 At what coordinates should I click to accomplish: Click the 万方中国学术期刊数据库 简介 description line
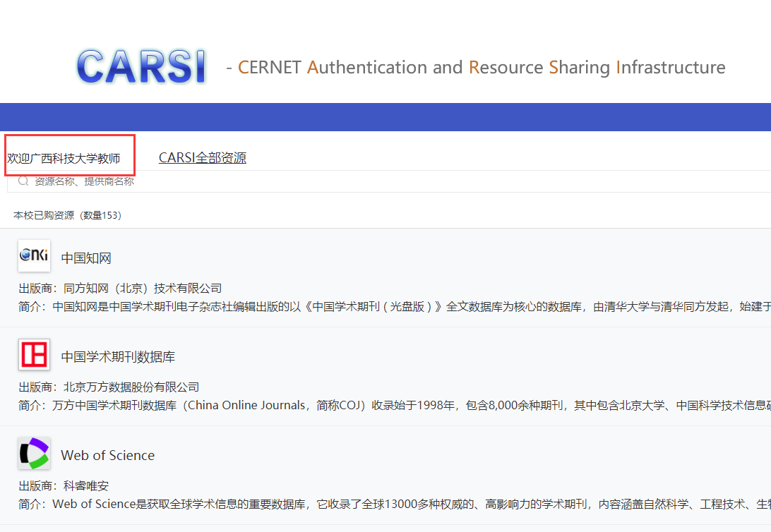(395, 405)
